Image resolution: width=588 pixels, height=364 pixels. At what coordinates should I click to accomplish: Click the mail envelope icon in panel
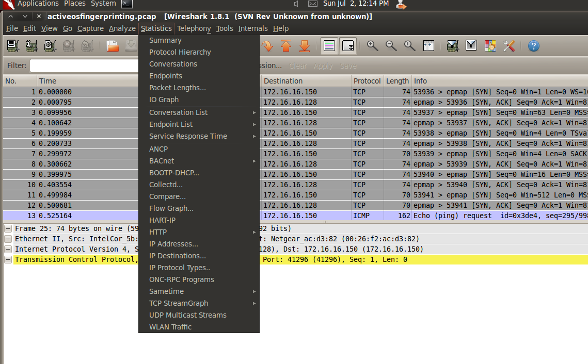coord(313,4)
